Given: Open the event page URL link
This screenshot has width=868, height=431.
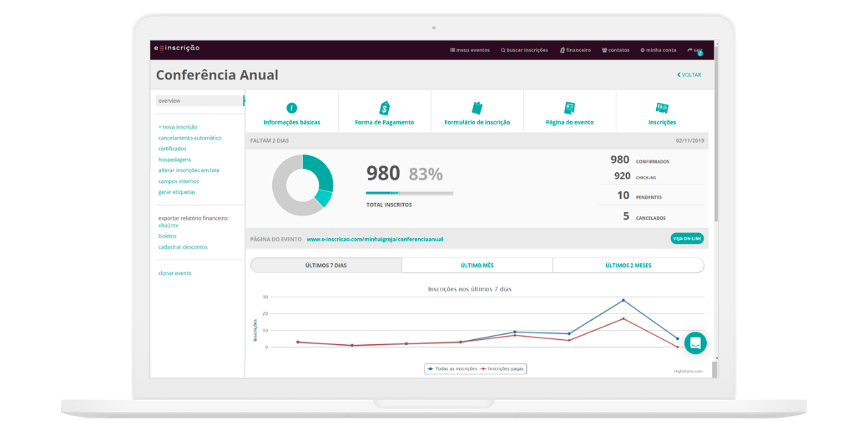Looking at the screenshot, I should (x=374, y=240).
